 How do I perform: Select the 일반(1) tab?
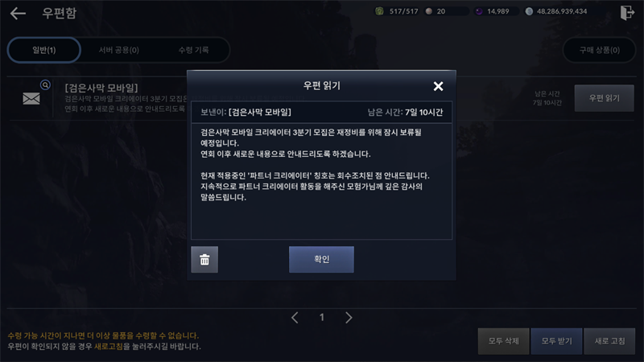(44, 50)
